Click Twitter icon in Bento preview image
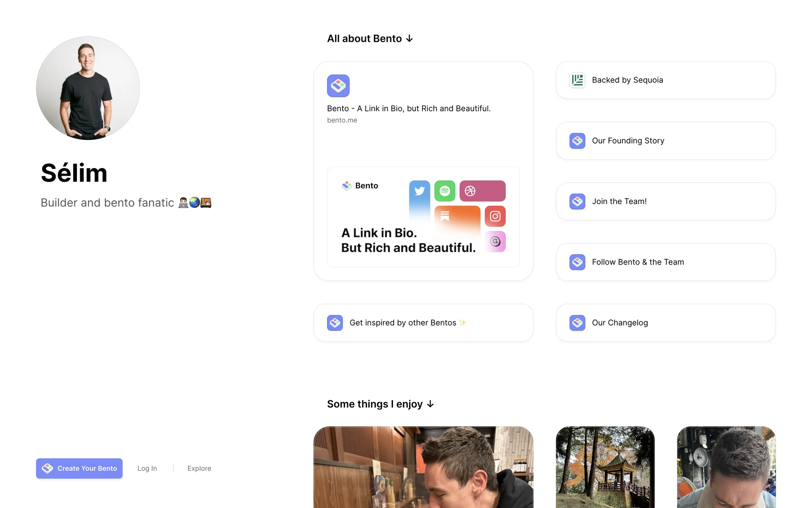 [420, 191]
